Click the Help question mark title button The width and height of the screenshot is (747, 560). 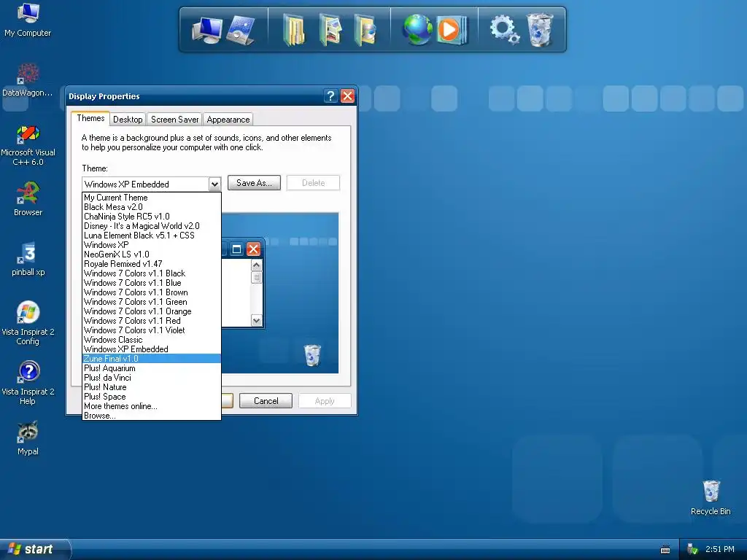pos(330,96)
